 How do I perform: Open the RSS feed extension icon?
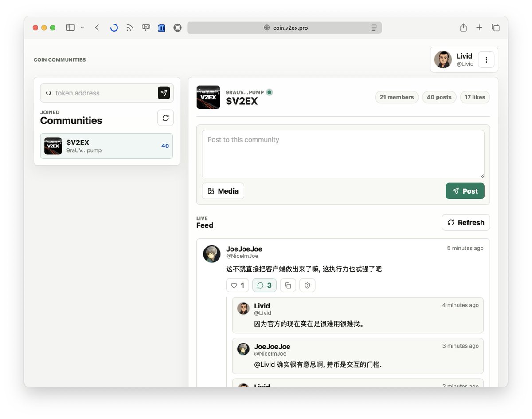tap(130, 28)
